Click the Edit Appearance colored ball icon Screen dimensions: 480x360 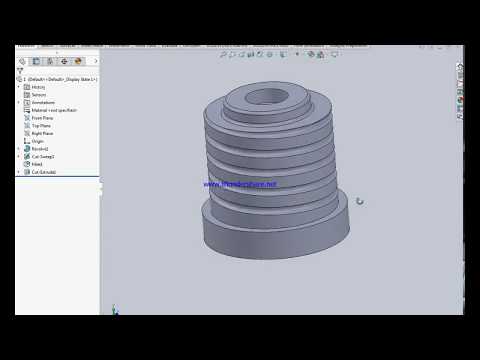click(x=311, y=54)
